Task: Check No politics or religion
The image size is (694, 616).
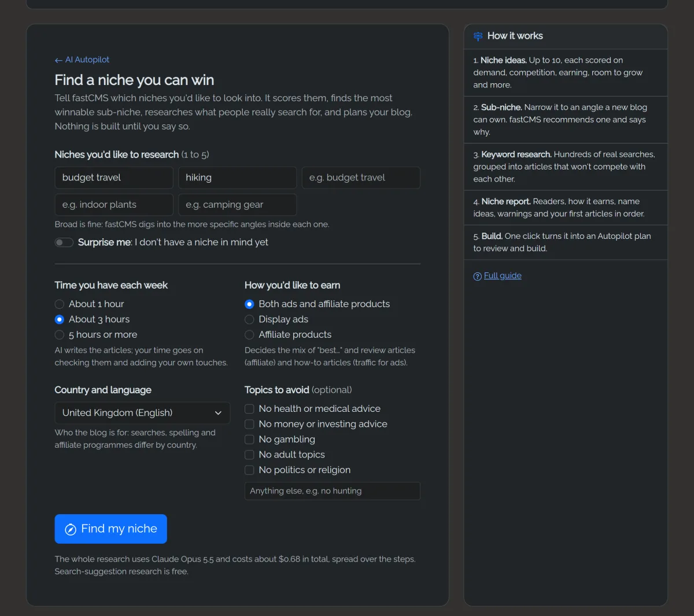Action: click(x=249, y=470)
